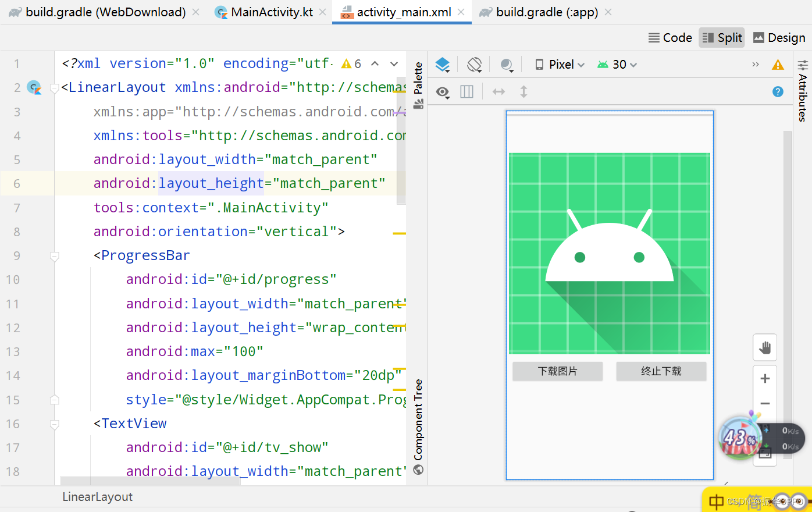Open the blue help question mark icon

click(778, 91)
